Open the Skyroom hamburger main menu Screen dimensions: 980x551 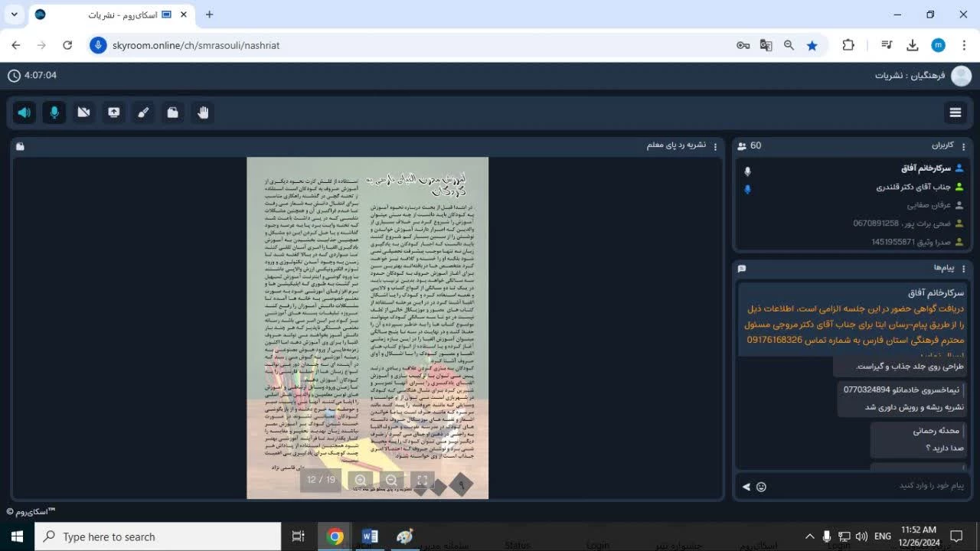coord(955,112)
